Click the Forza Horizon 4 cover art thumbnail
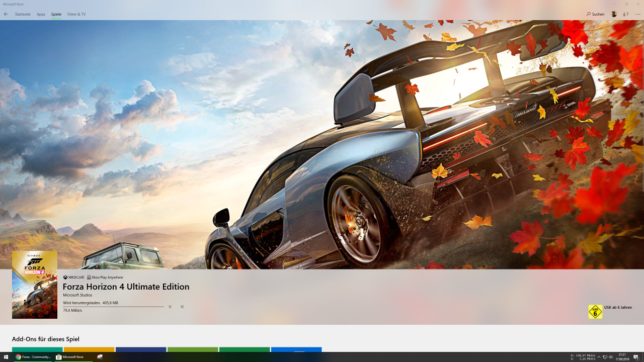 pyautogui.click(x=34, y=285)
